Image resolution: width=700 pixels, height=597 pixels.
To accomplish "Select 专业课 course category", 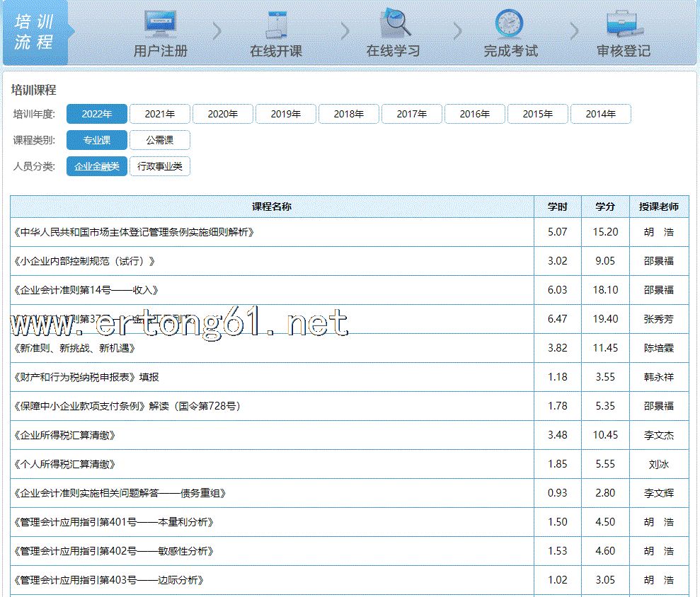I will click(97, 140).
